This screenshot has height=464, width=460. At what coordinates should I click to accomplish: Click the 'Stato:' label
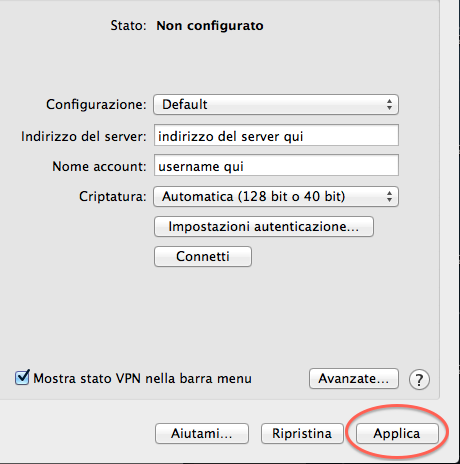point(128,26)
